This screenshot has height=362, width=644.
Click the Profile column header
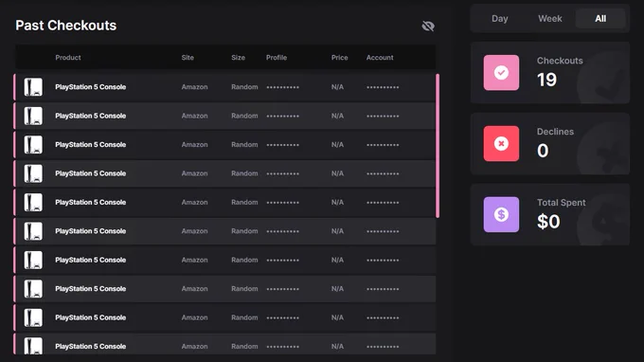(277, 58)
